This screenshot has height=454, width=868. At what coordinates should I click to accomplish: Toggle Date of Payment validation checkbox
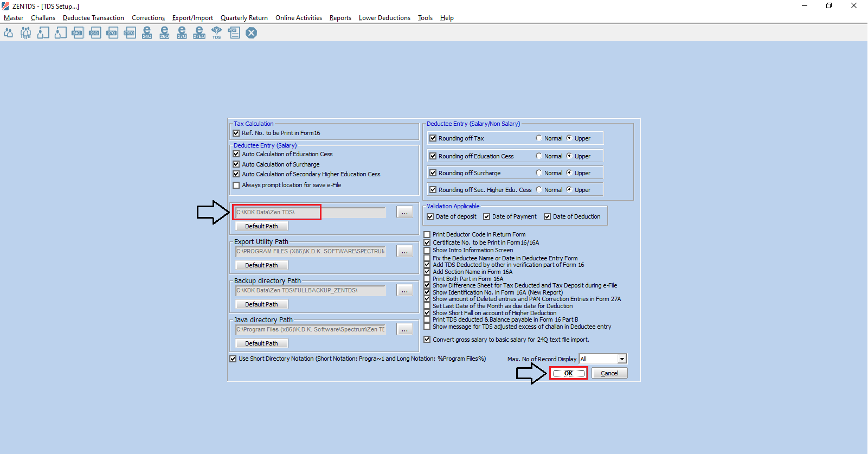tap(486, 216)
